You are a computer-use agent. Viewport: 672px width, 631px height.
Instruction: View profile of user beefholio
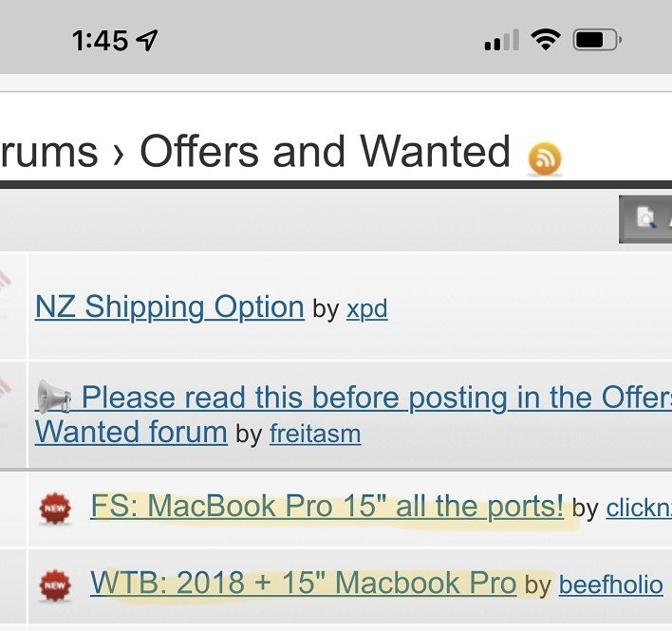(610, 585)
